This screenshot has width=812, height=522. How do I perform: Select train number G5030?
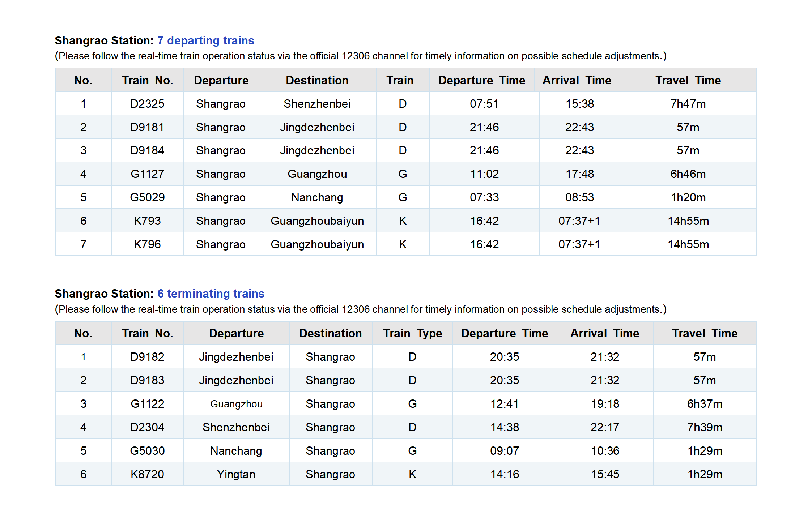(x=147, y=451)
